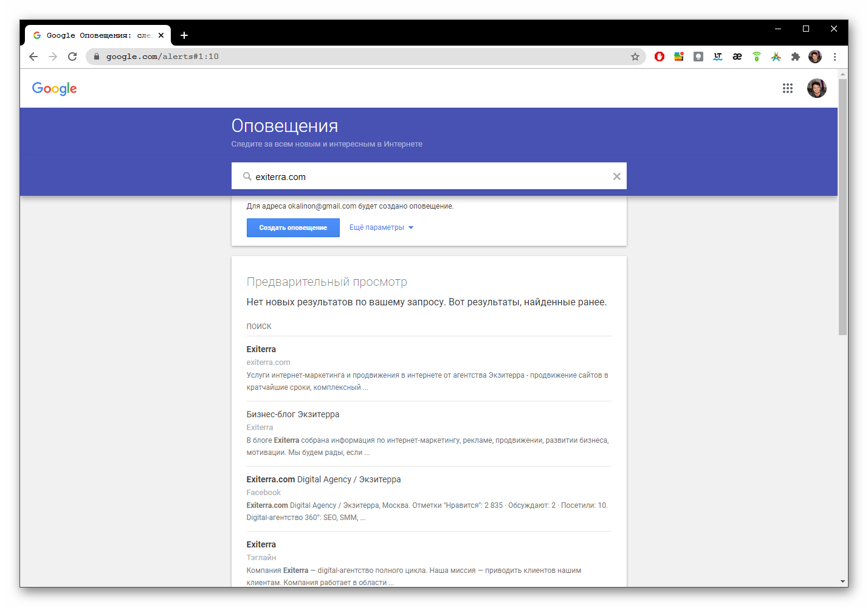Open the Extensions puzzle piece menu

[796, 57]
